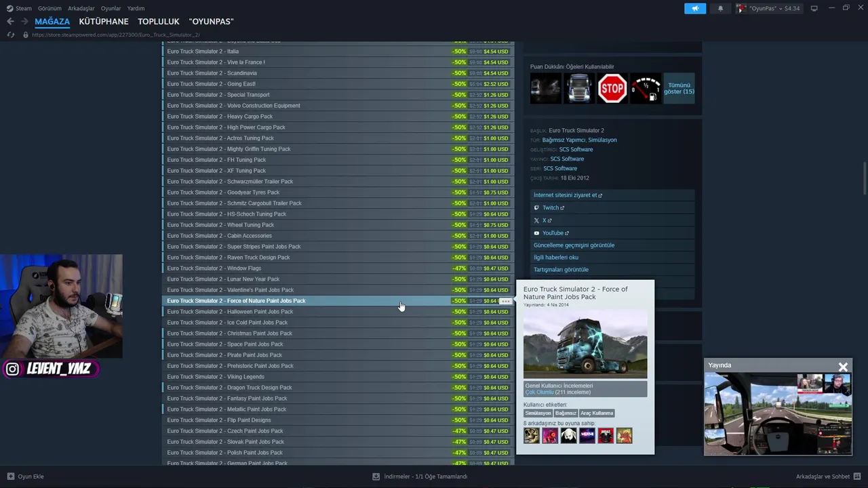The image size is (868, 488).
Task: Click the Steam logo menu
Action: (19, 8)
